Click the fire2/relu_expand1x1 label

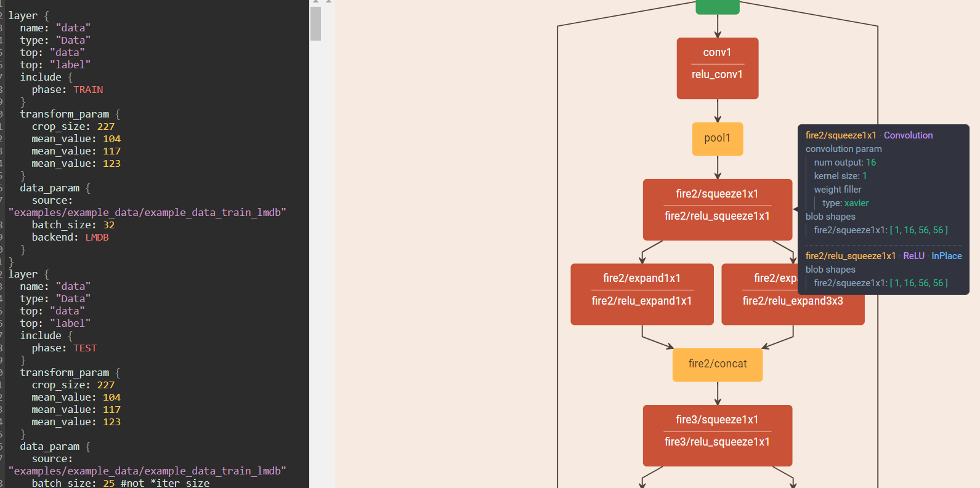pos(642,301)
